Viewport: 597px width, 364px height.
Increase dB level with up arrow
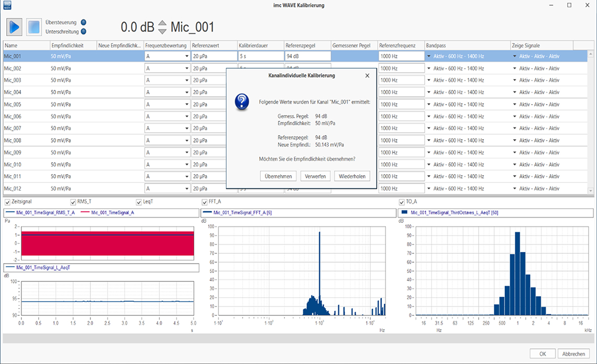pyautogui.click(x=162, y=24)
